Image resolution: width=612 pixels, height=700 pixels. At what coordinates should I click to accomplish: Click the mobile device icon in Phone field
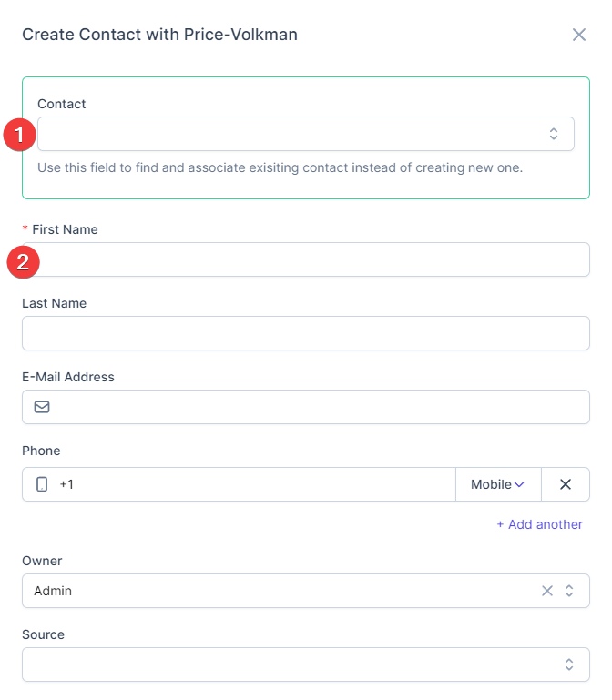pyautogui.click(x=42, y=484)
